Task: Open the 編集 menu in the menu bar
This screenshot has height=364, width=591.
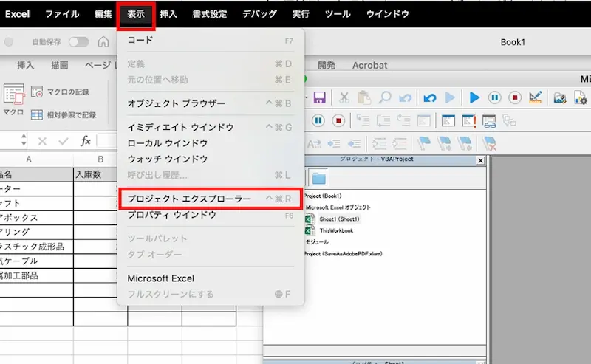Action: pyautogui.click(x=103, y=14)
